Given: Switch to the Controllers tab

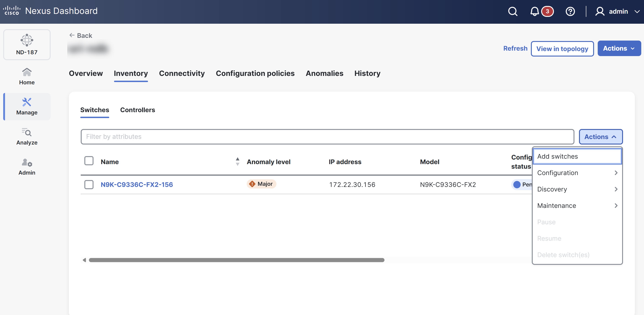Looking at the screenshot, I should coord(138,110).
